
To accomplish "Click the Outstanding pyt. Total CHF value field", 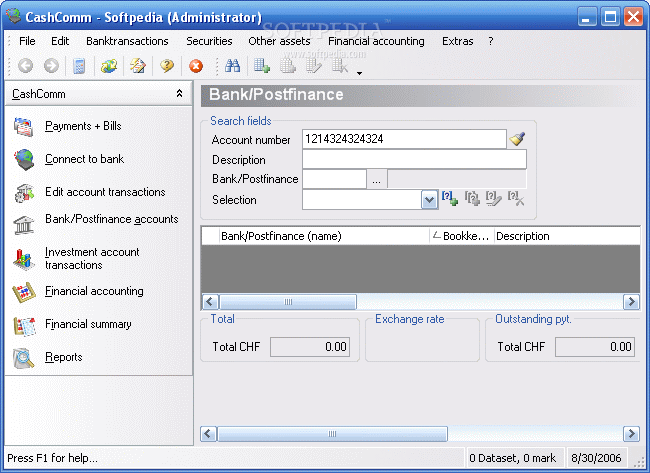I will pos(595,347).
